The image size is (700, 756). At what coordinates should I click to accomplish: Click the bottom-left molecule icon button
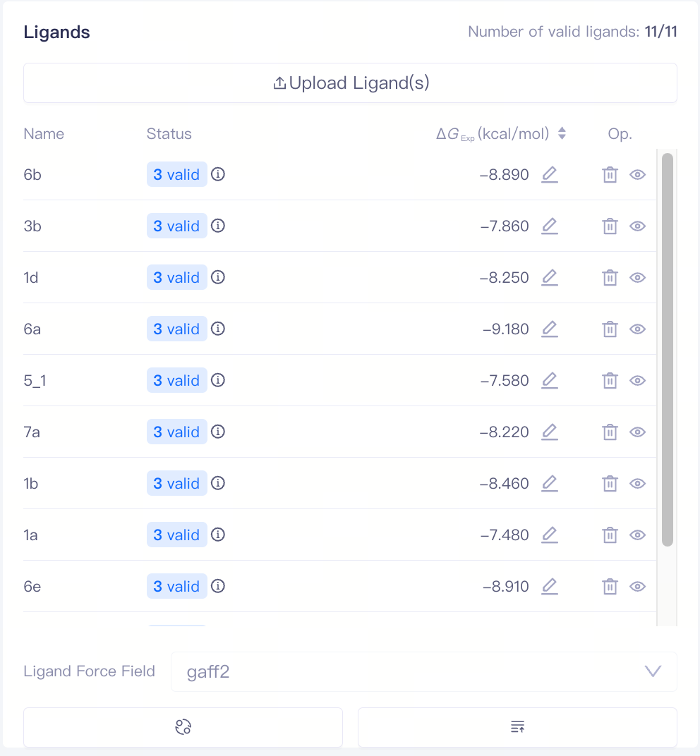183,727
